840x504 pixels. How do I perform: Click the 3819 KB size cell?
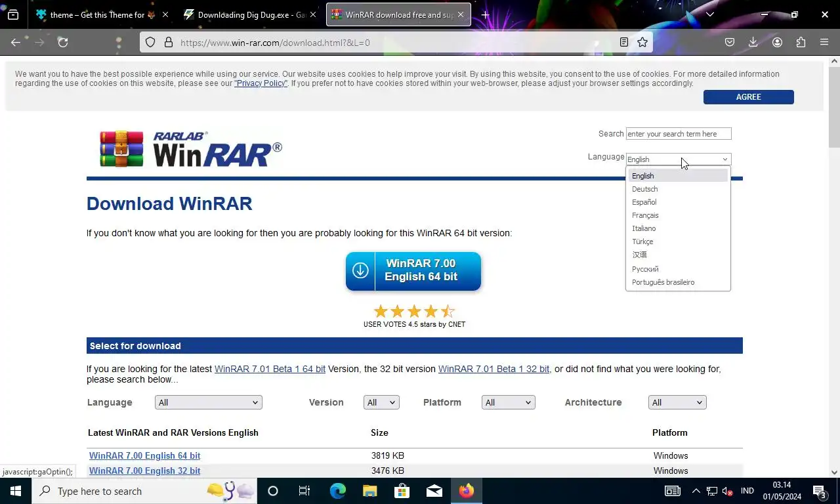pos(388,455)
